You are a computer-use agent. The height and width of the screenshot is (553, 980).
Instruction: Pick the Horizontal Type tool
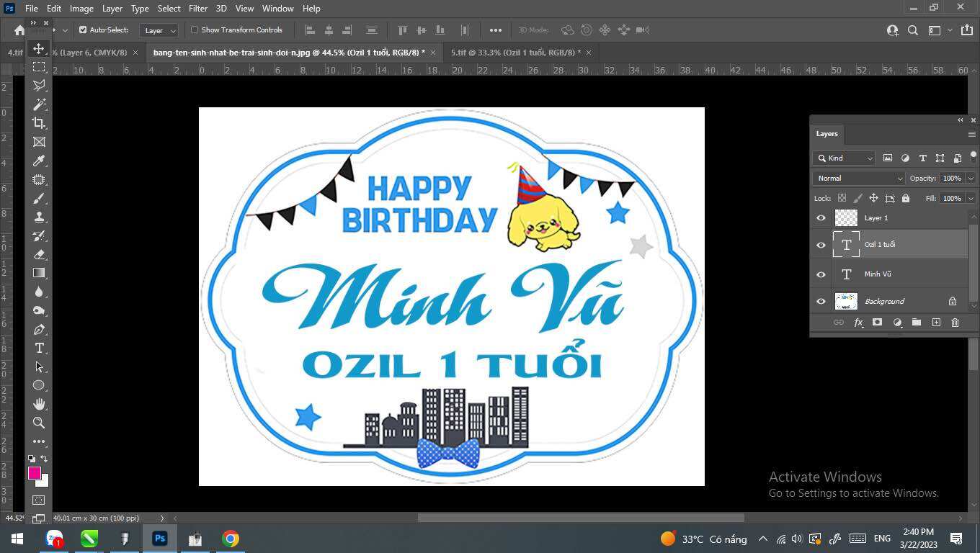click(39, 348)
